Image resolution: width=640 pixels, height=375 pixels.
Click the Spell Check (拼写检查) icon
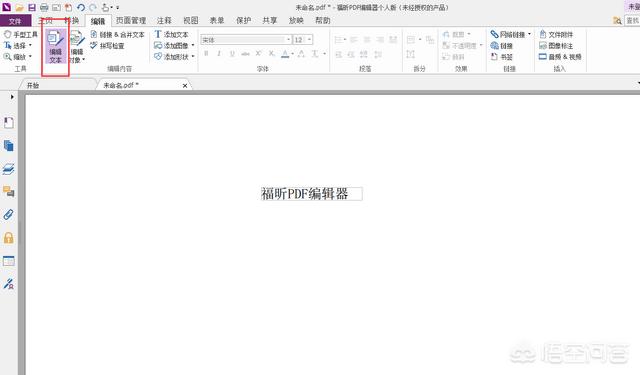93,45
